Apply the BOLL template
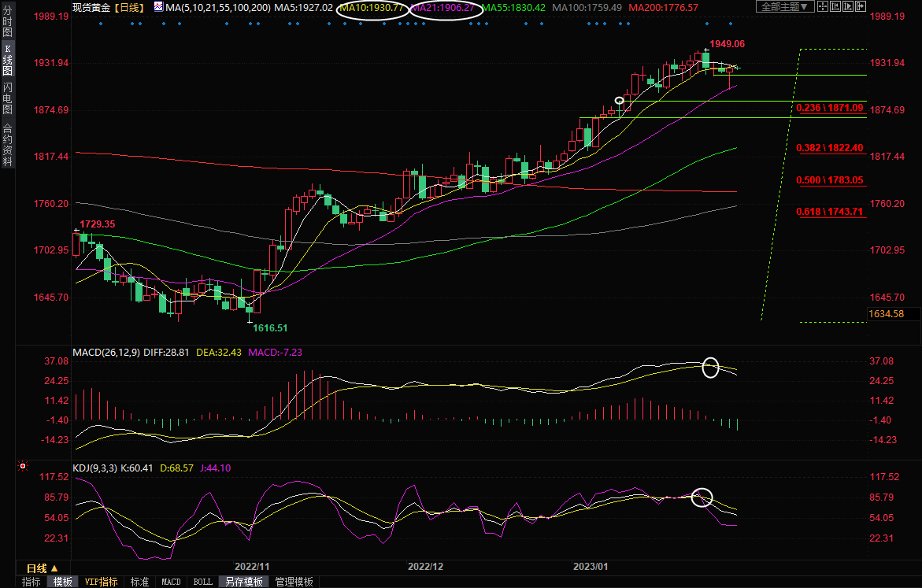922x588 pixels. [202, 582]
